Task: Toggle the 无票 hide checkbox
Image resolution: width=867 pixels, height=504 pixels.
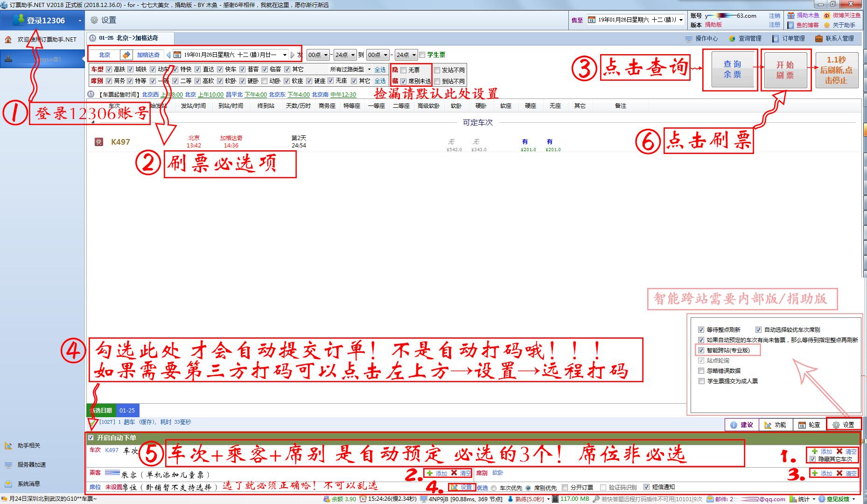Action: [403, 70]
